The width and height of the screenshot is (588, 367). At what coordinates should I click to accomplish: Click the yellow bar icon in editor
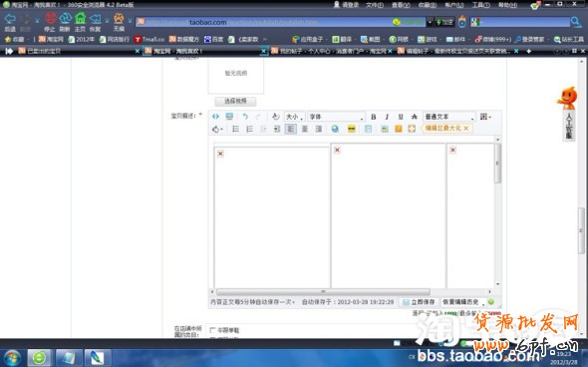pyautogui.click(x=352, y=129)
